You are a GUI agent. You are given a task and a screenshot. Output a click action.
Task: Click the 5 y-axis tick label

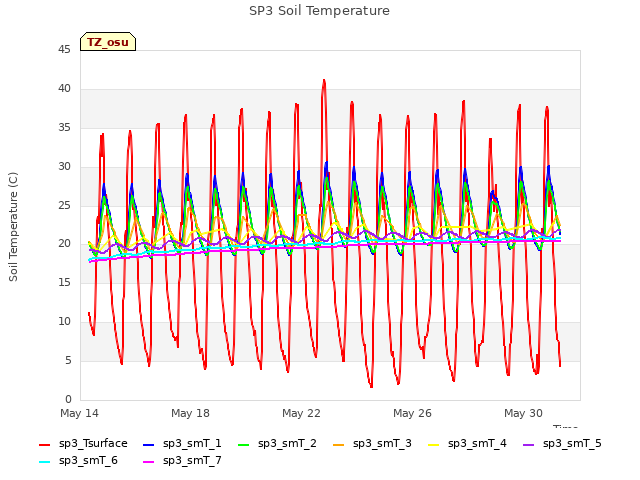[x=68, y=360]
